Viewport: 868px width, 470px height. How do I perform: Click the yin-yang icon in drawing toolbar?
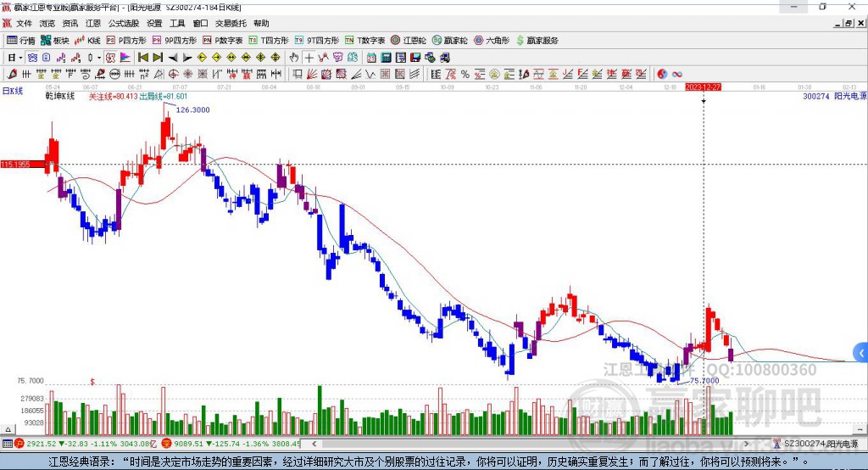click(662, 75)
